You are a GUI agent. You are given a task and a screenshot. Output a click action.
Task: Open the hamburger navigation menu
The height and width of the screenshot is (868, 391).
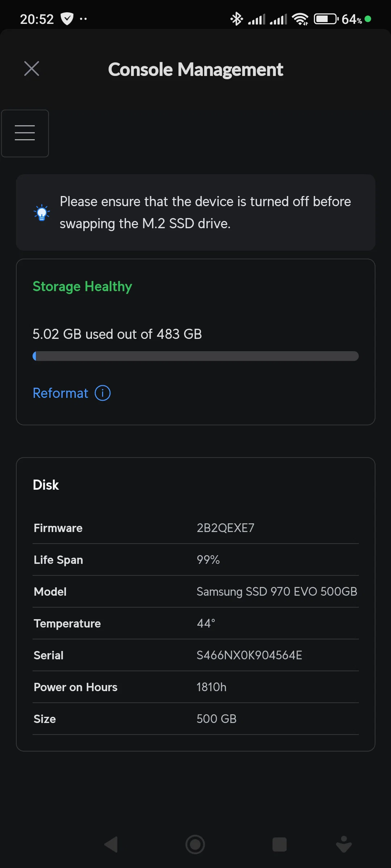[x=25, y=133]
